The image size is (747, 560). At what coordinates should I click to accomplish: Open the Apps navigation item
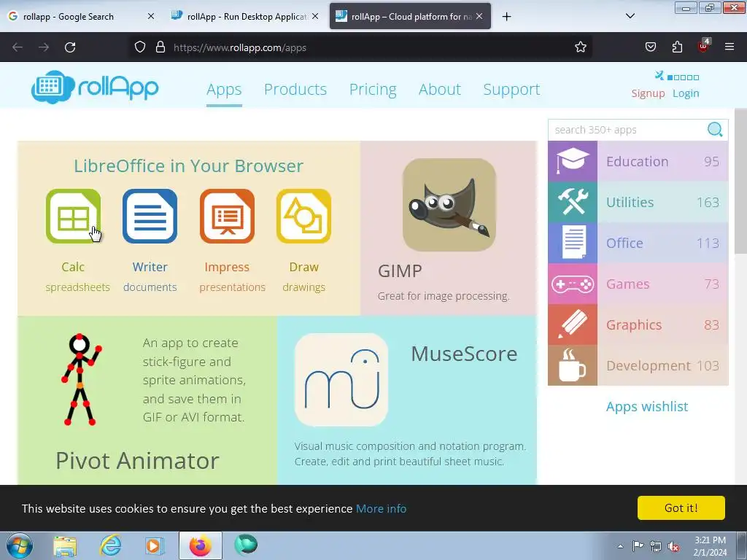tap(224, 90)
